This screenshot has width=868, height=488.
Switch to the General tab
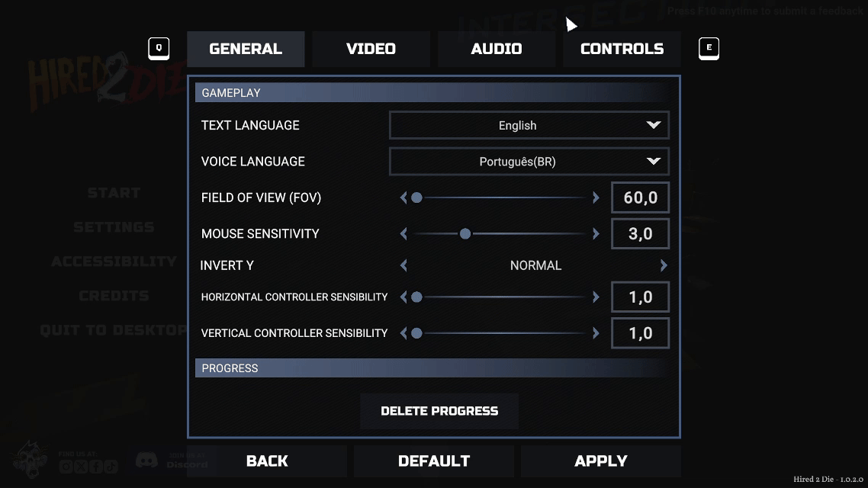(246, 49)
